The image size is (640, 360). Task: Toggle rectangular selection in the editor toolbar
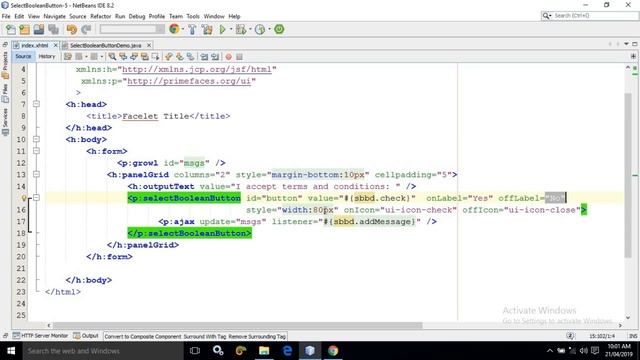coord(155,57)
